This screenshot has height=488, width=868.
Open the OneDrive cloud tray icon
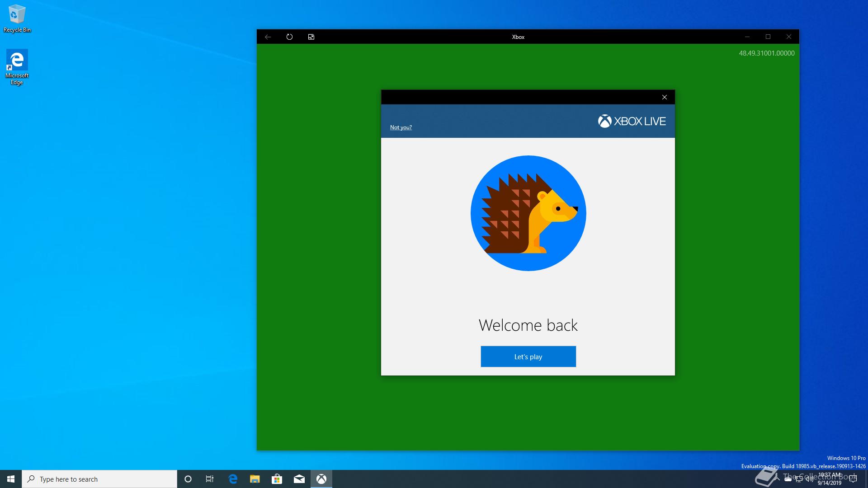coord(788,479)
